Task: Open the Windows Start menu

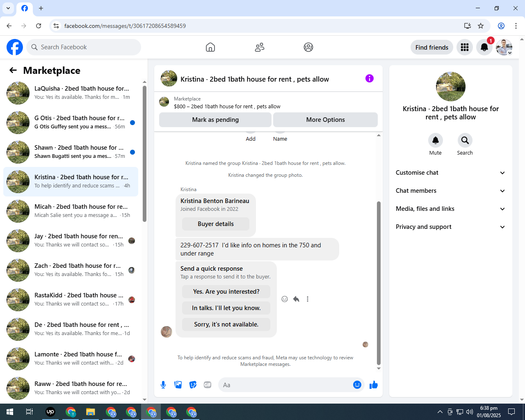Action: point(10,412)
